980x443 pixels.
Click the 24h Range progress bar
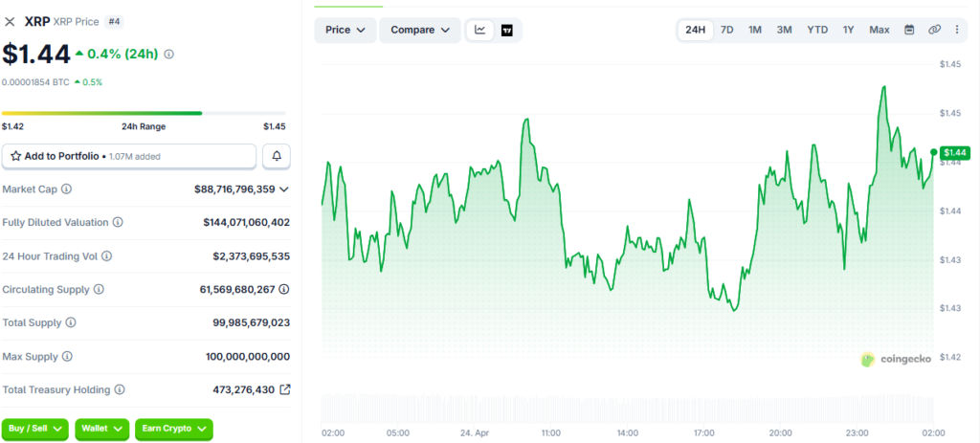point(144,113)
